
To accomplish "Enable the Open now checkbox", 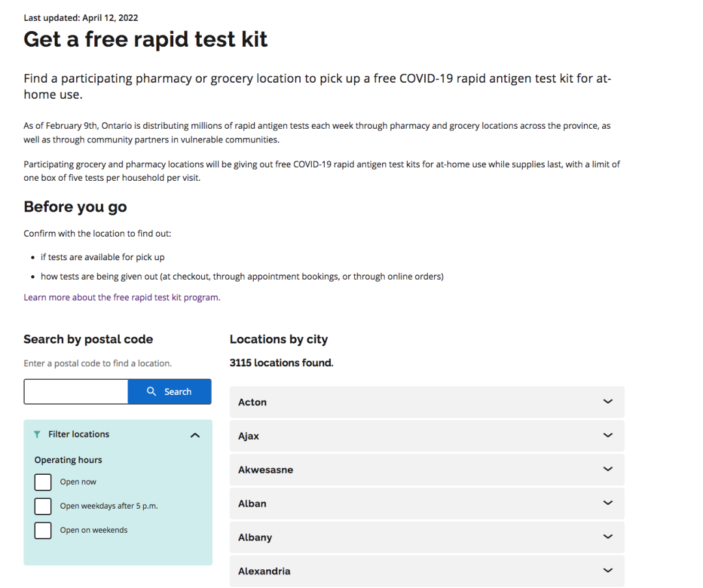I will pyautogui.click(x=43, y=482).
